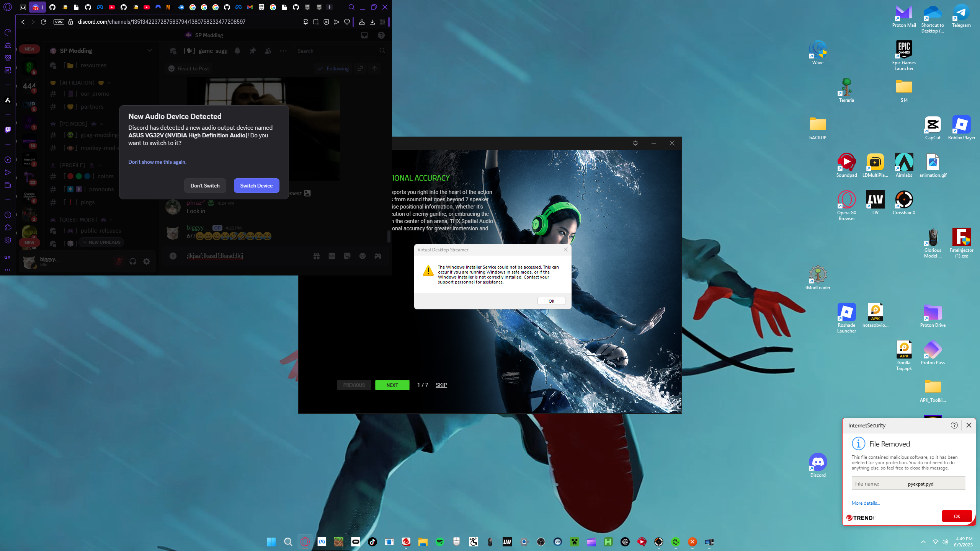
Task: Toggle the Following button on post
Action: [333, 68]
